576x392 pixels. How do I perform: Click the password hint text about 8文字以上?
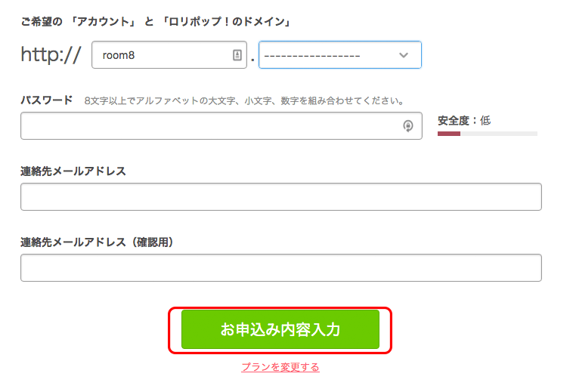pyautogui.click(x=244, y=100)
